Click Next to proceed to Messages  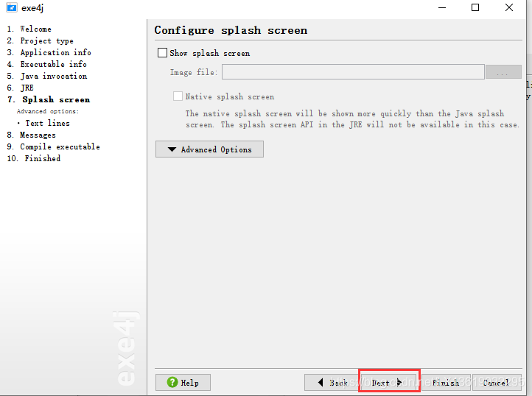click(388, 383)
